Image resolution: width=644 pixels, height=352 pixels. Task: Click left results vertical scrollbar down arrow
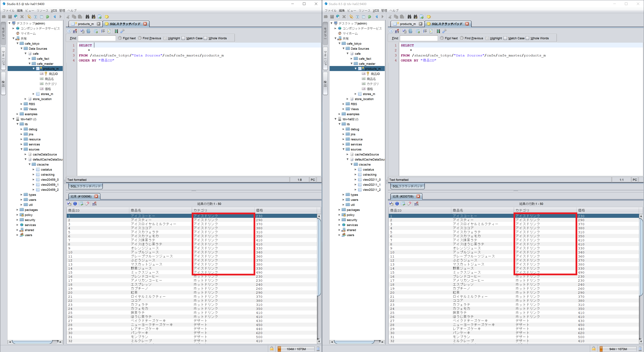[319, 341]
